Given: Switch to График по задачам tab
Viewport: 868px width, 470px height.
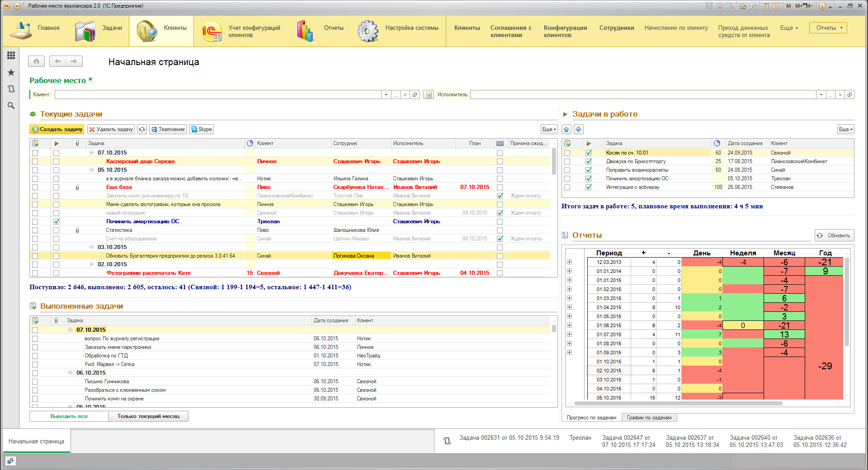Looking at the screenshot, I should (649, 418).
